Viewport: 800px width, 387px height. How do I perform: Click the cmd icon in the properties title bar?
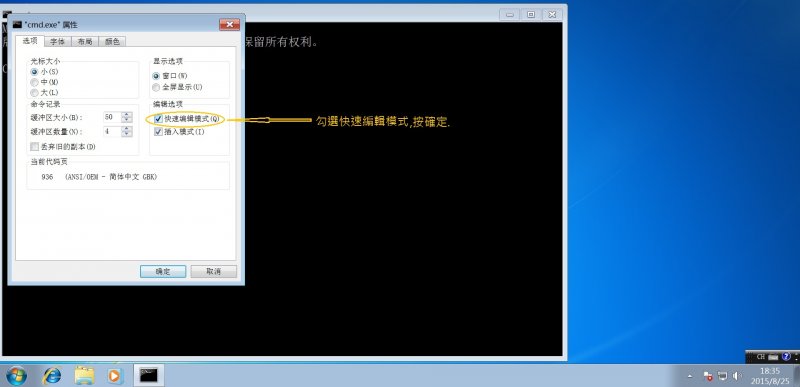pos(17,24)
